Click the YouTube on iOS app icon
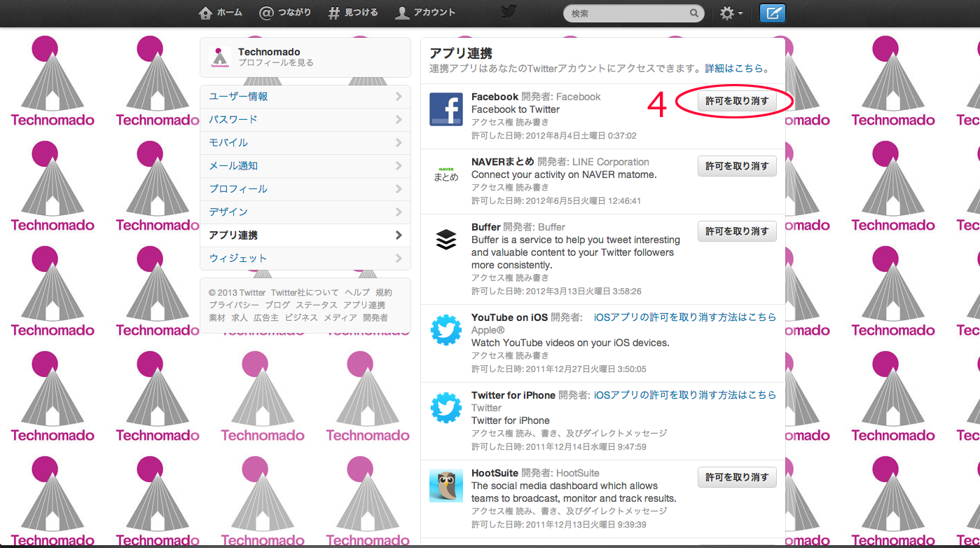The height and width of the screenshot is (548, 980). [446, 330]
